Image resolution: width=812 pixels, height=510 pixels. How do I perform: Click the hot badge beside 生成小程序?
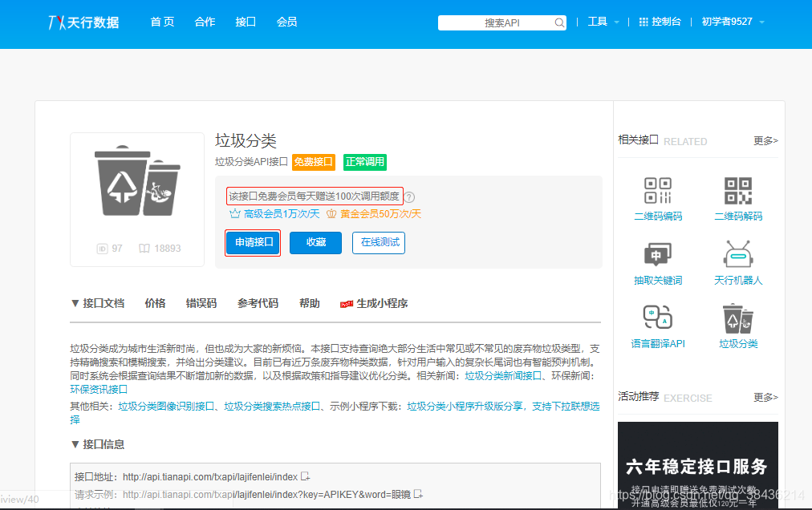(347, 304)
